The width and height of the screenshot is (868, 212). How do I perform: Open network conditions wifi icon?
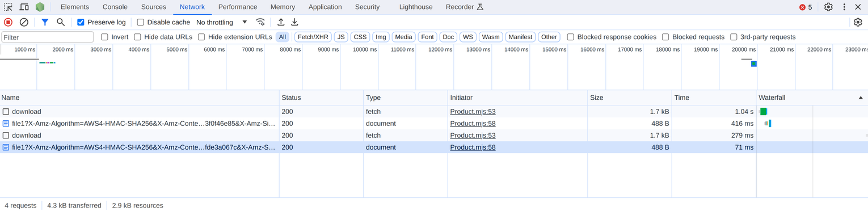click(260, 22)
